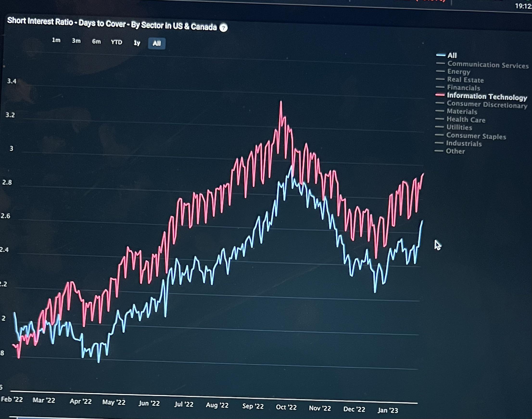Screen dimensions: 532x419
Task: Show the Financials series line
Action: tap(463, 88)
